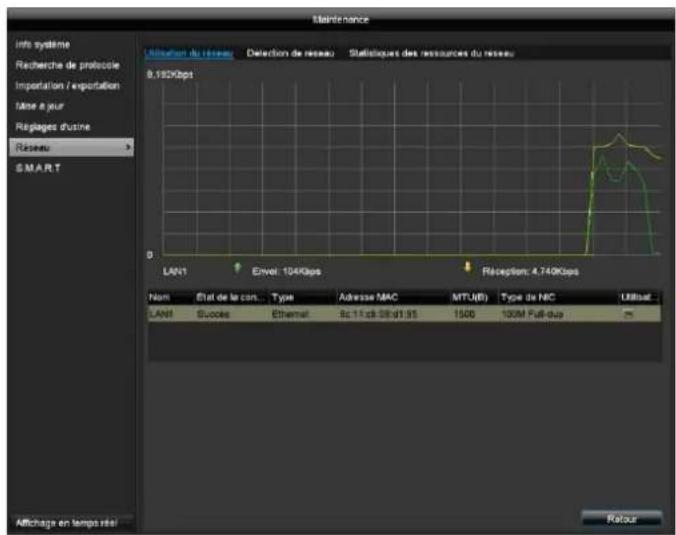The height and width of the screenshot is (535, 676).
Task: Click the 1500 MTU value
Action: tap(464, 314)
